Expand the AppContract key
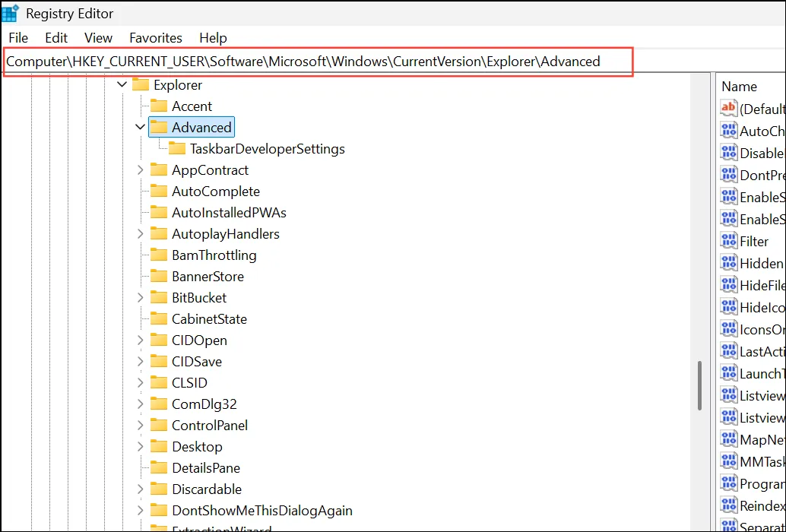The height and width of the screenshot is (532, 786). [x=141, y=169]
